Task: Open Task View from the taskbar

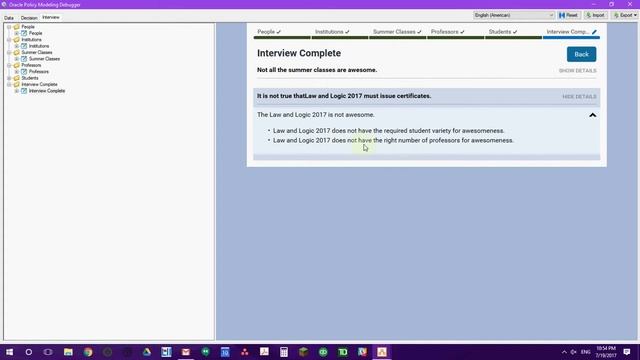Action: pos(48,352)
